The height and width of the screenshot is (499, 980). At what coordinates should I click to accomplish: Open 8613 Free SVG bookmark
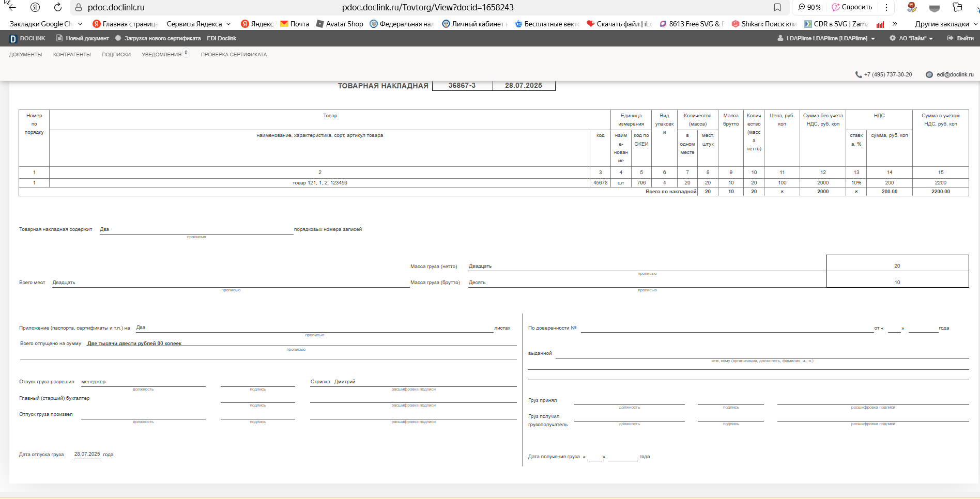click(692, 24)
